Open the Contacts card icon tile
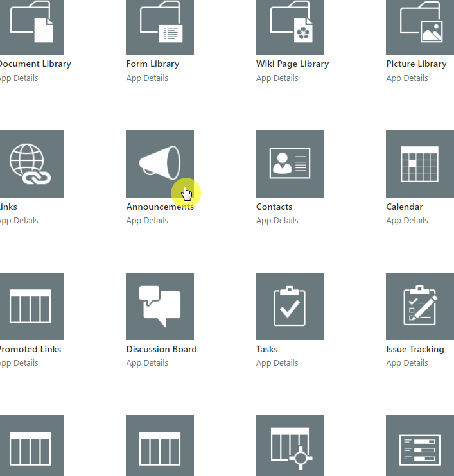The image size is (454, 476). (x=290, y=164)
